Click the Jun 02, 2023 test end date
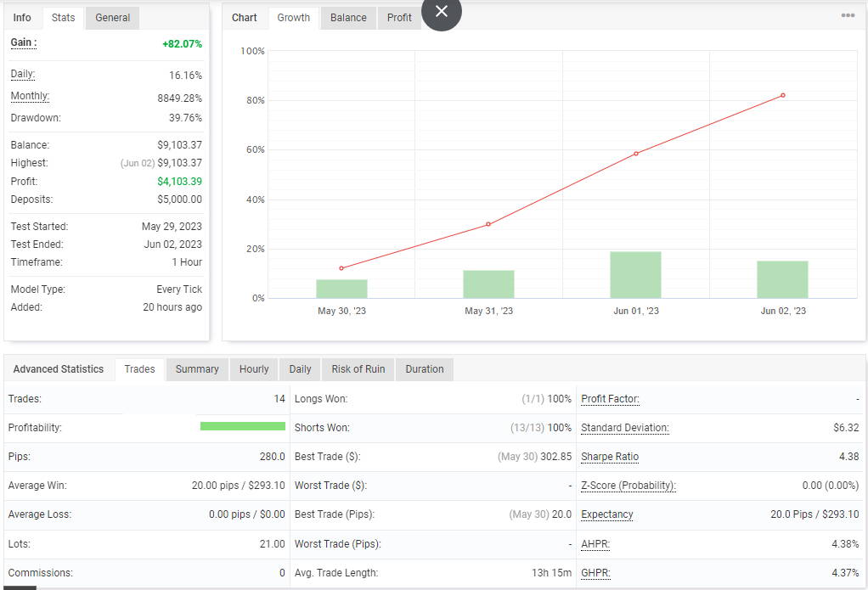Screen dimensions: 868x590 173,244
